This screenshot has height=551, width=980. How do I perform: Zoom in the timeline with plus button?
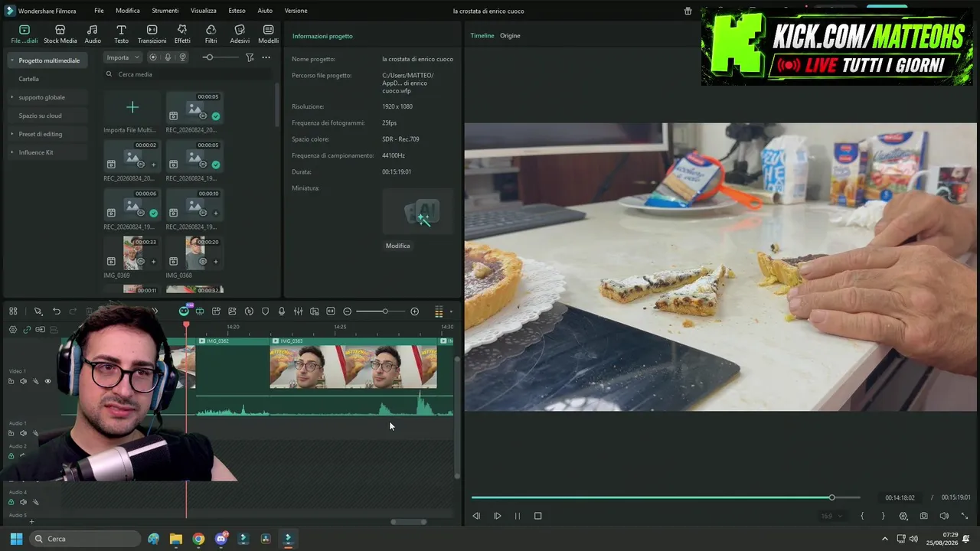(x=414, y=311)
